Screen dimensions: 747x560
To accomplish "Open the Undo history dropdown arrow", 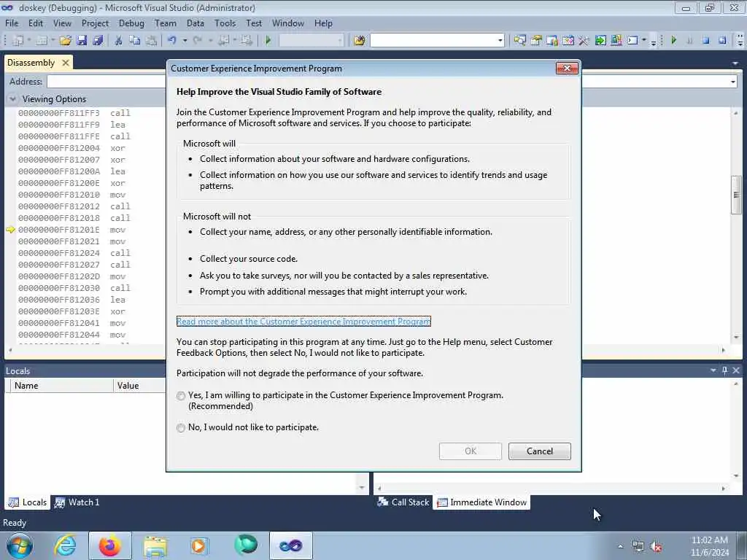I will tap(185, 41).
